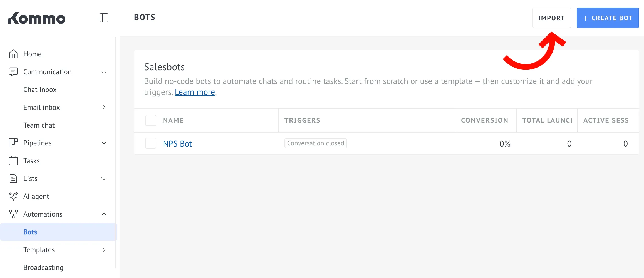Click the Home house icon
Image resolution: width=644 pixels, height=278 pixels.
13,54
